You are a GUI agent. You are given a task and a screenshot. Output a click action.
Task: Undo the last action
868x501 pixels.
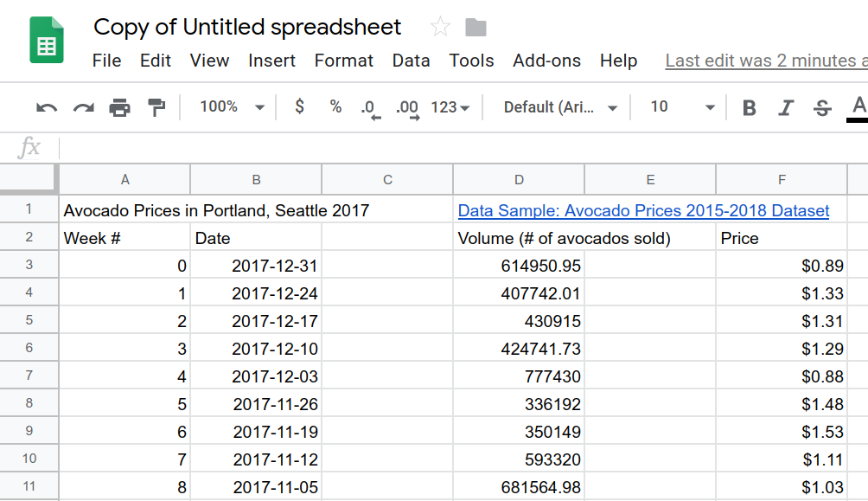click(46, 106)
